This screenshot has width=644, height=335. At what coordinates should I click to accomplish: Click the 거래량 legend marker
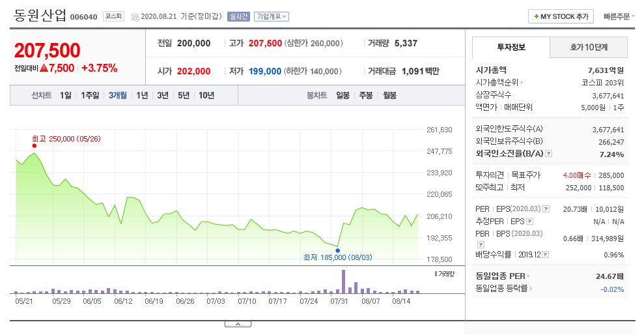tap(436, 274)
